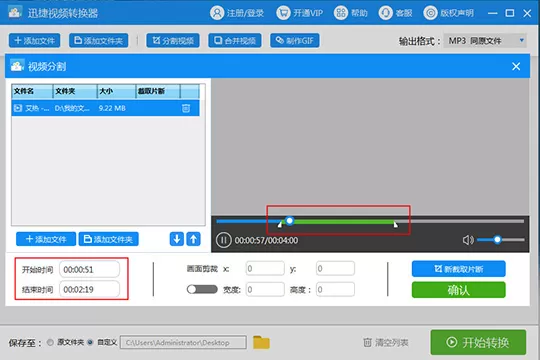540x360 pixels.
Task: Click the 新截取片断 button
Action: [x=458, y=269]
